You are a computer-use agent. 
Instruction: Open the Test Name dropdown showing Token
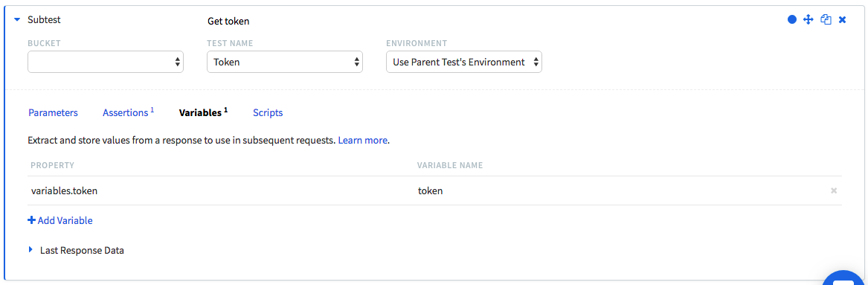[x=285, y=62]
